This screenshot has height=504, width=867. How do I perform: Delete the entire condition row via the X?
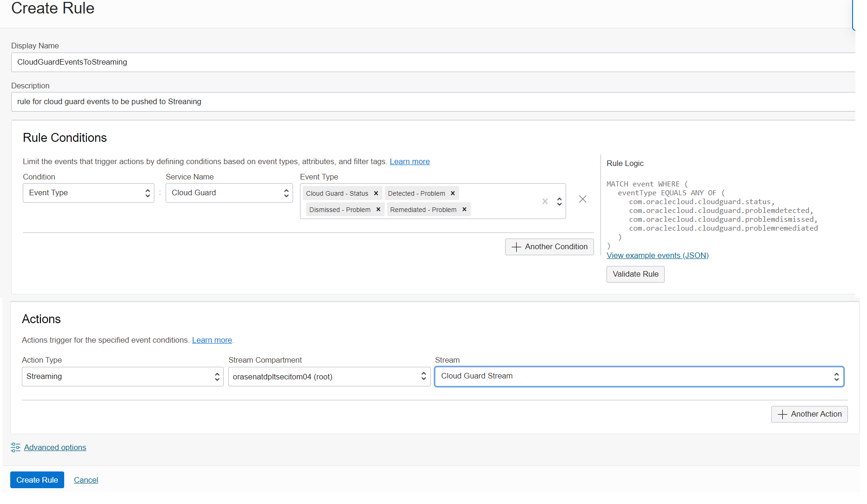[583, 199]
